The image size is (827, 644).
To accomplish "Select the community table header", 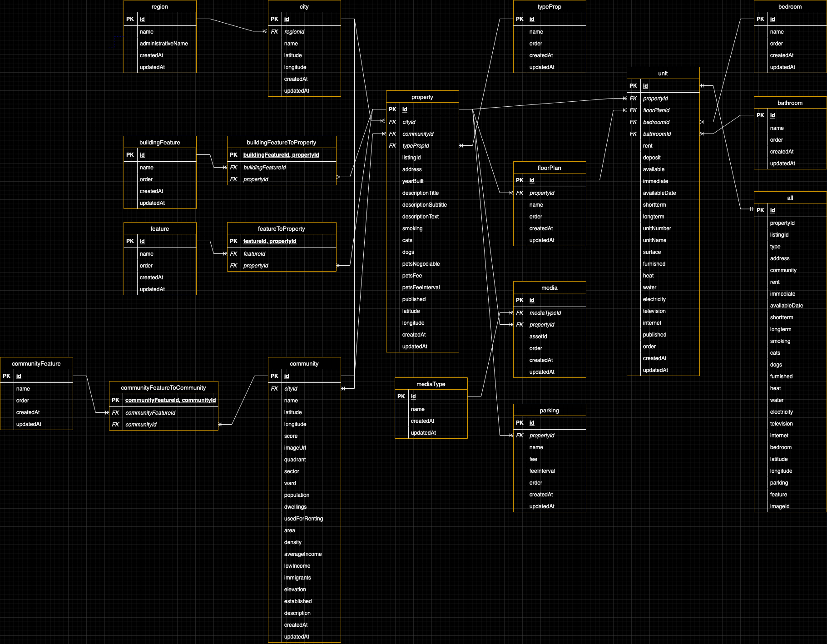I will (304, 363).
